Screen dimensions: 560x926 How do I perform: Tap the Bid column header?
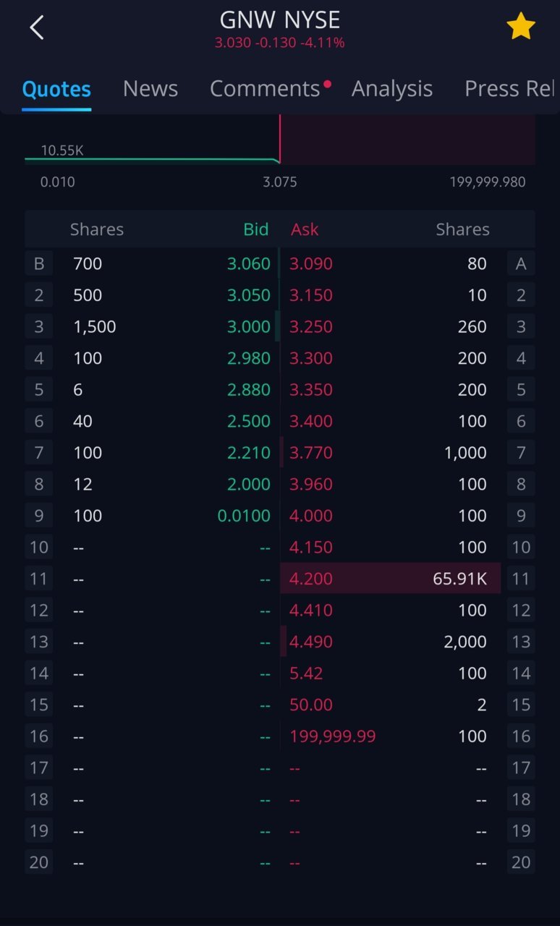coord(256,229)
